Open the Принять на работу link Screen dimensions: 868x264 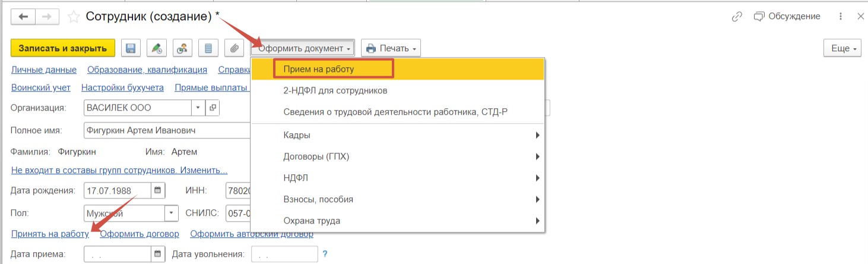[50, 234]
